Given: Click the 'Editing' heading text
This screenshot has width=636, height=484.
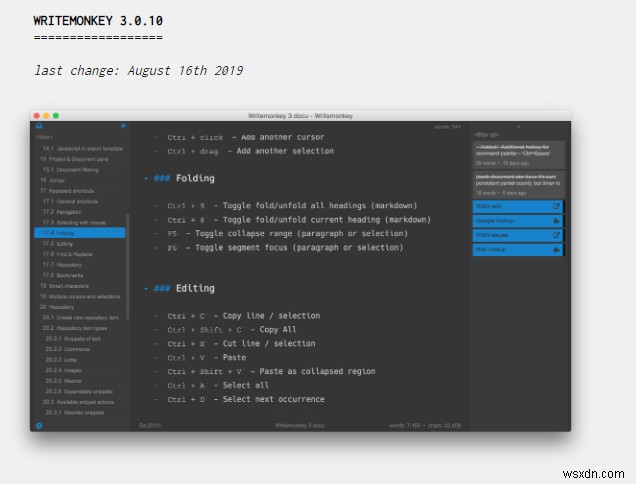Looking at the screenshot, I should 195,288.
